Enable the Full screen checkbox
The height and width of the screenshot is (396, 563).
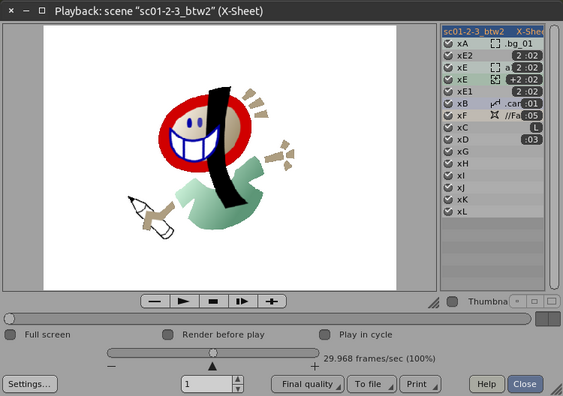pos(10,335)
